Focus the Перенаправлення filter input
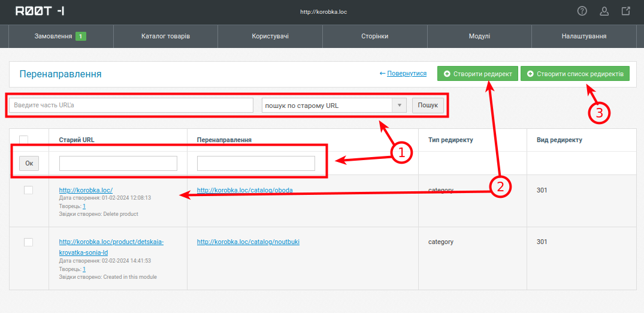644x313 pixels. point(256,163)
